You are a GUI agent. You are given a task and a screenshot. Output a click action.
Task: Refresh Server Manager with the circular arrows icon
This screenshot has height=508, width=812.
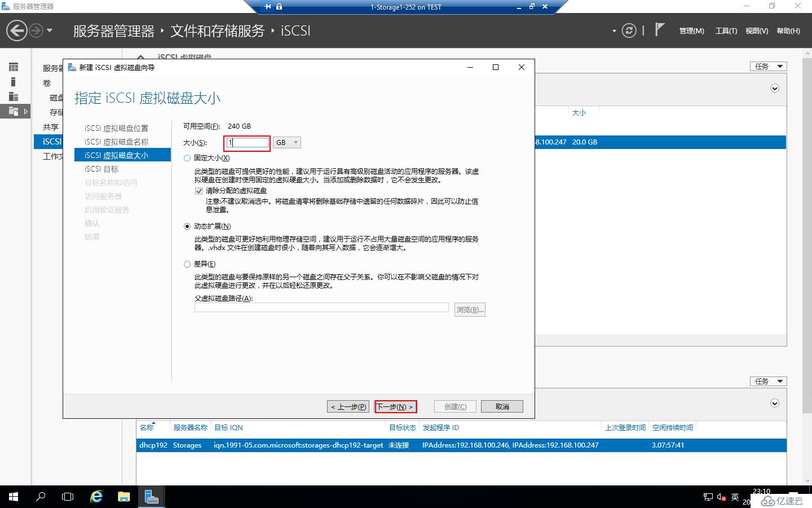[629, 30]
